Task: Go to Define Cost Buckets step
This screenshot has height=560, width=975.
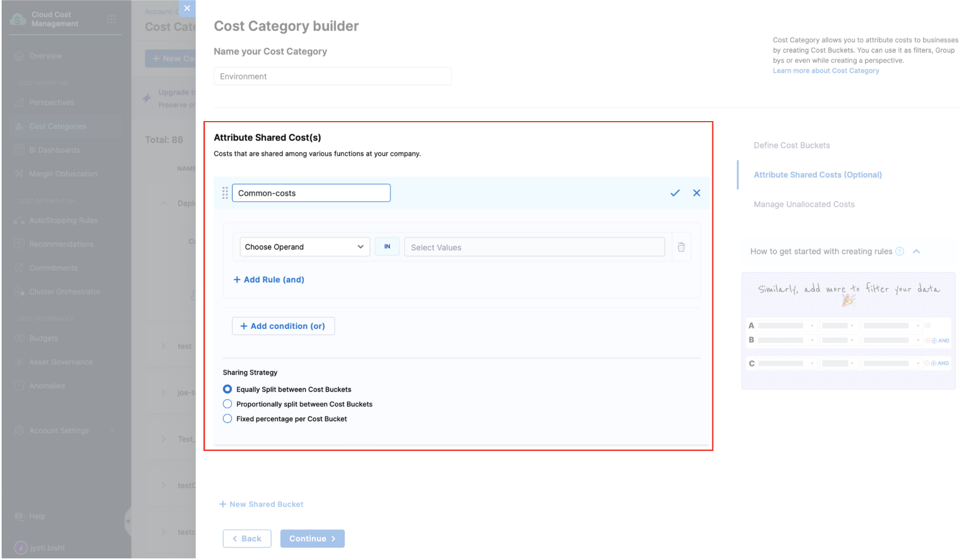Action: [x=791, y=145]
